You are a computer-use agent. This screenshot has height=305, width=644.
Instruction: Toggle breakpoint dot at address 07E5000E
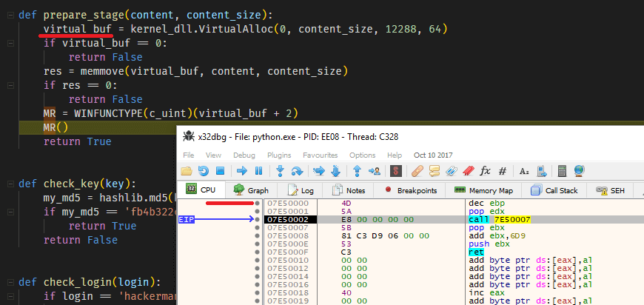point(257,244)
